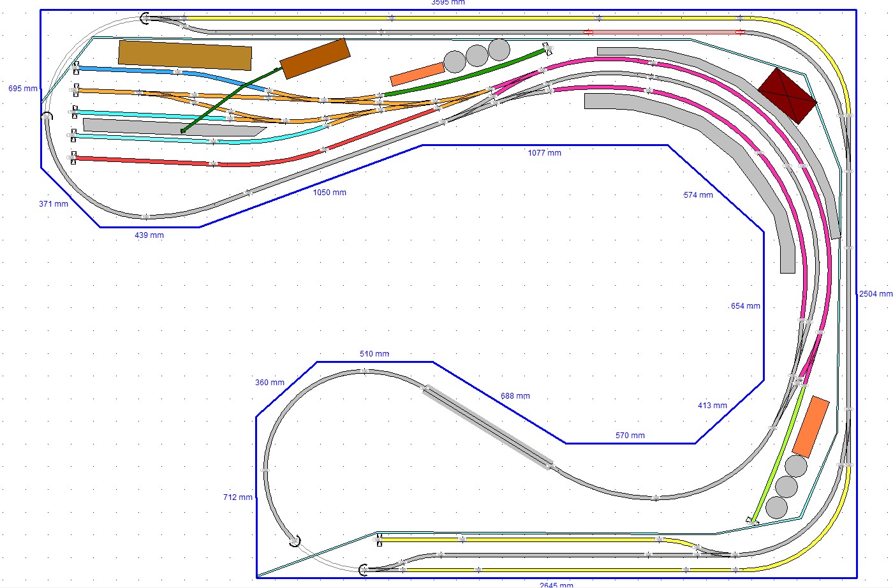Select the 688 mm dimension label
This screenshot has width=893, height=588.
point(515,396)
